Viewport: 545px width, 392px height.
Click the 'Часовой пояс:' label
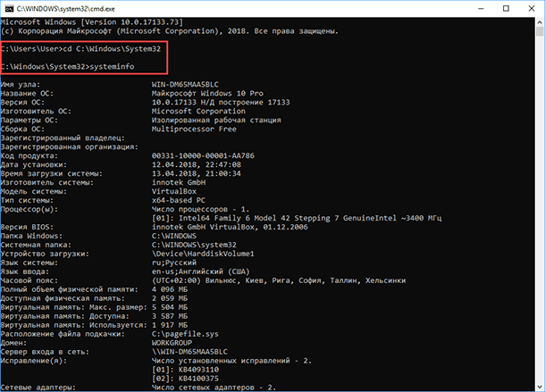29,280
